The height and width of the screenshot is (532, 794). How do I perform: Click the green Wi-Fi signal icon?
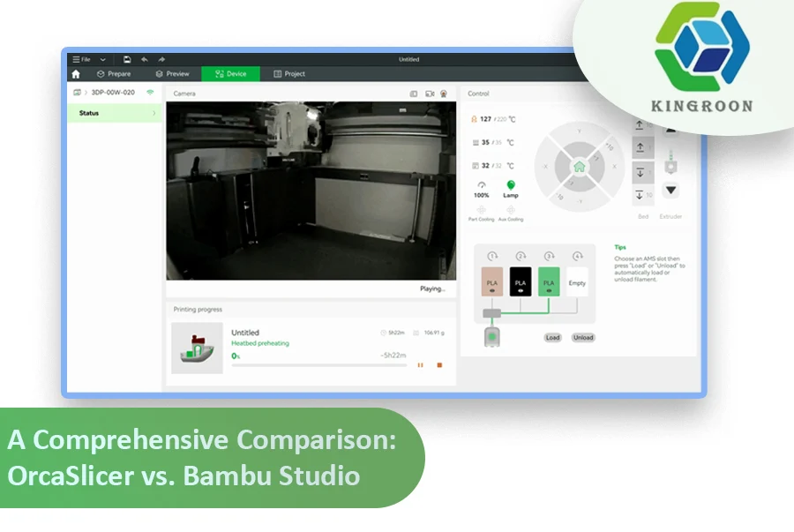point(150,93)
